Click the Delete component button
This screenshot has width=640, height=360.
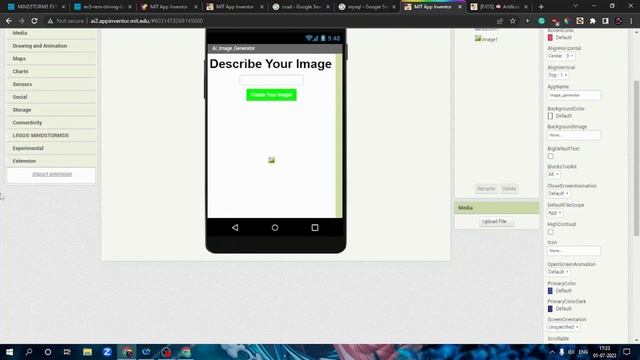pos(509,189)
